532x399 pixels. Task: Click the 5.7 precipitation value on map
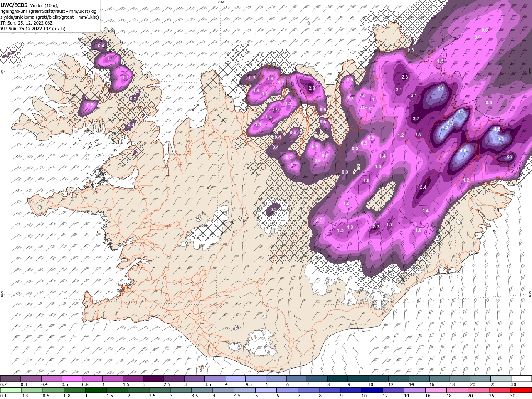point(500,138)
